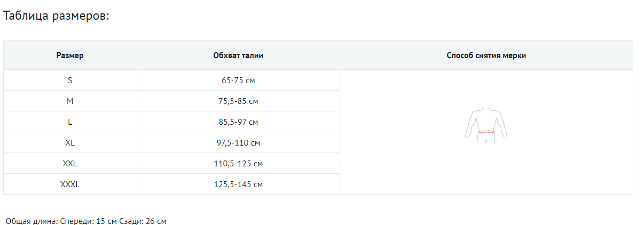Select the S size cell
Image resolution: width=644 pixels, height=225 pixels.
[70, 81]
